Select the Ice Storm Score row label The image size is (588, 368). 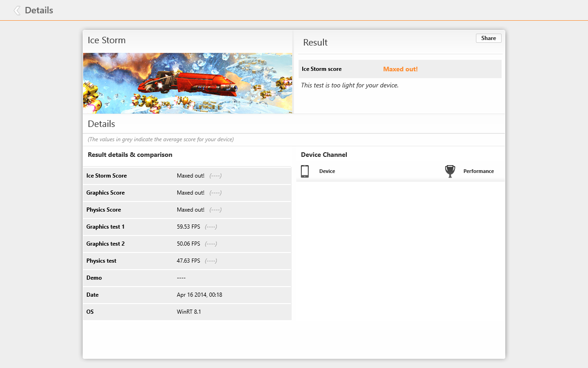(107, 176)
